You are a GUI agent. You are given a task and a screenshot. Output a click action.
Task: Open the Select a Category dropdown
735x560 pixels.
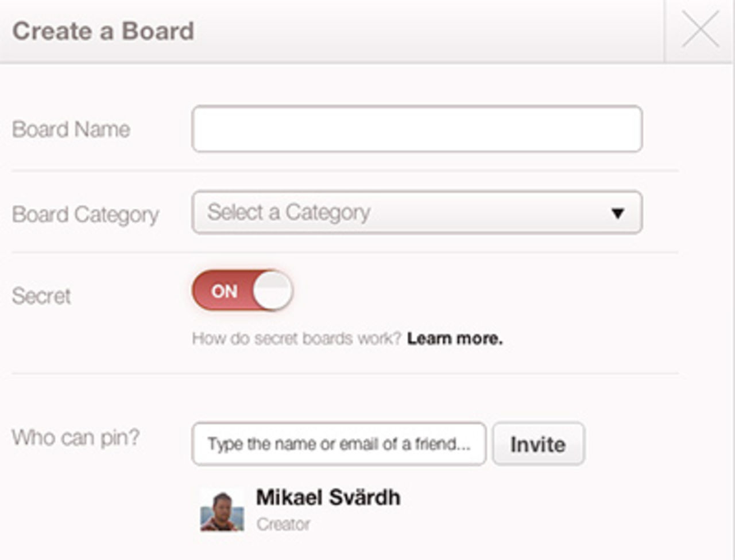[417, 213]
